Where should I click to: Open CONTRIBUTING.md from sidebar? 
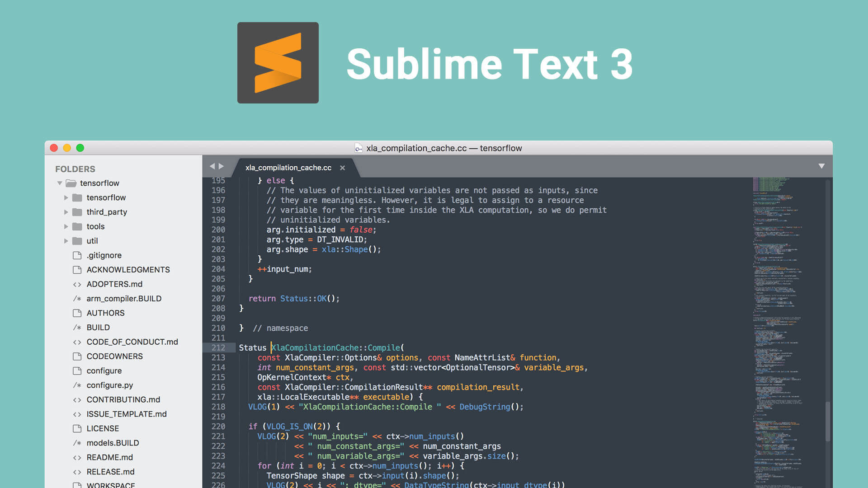pyautogui.click(x=123, y=400)
